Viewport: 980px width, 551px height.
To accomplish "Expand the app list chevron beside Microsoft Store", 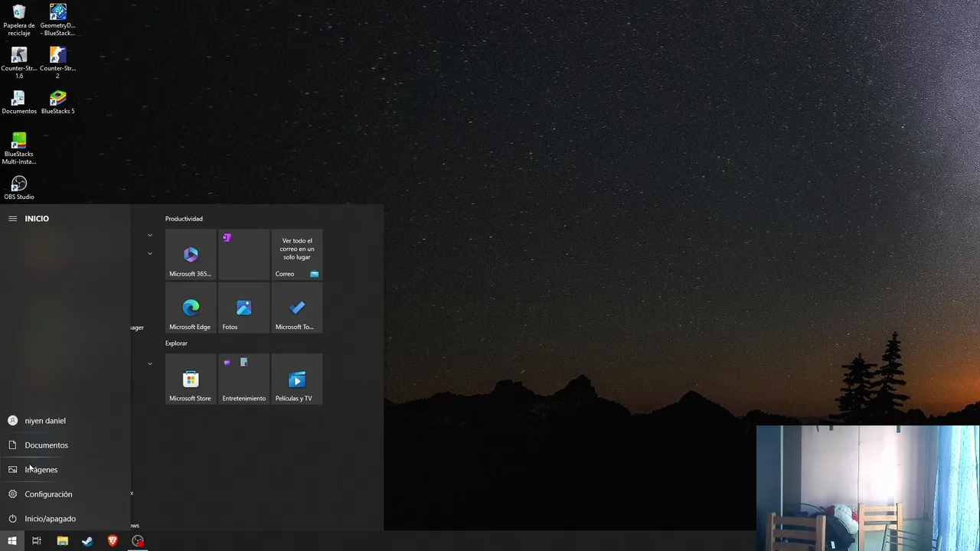I will point(150,364).
